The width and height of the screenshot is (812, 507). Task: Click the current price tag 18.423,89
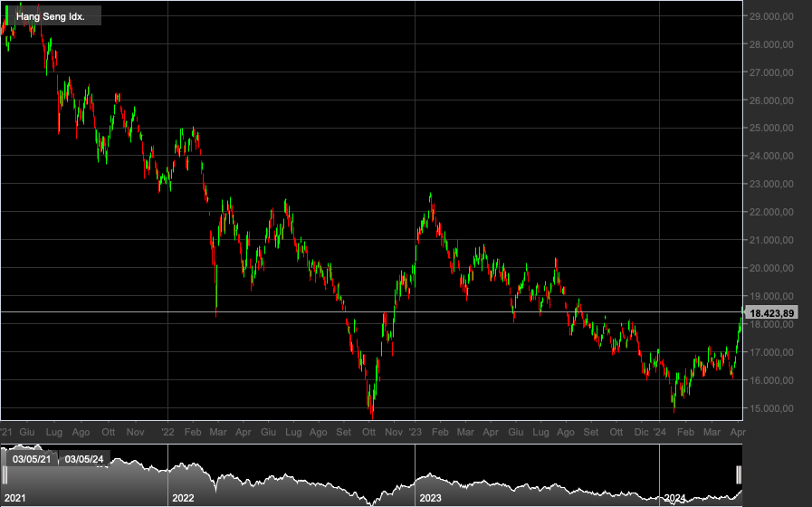pyautogui.click(x=771, y=312)
